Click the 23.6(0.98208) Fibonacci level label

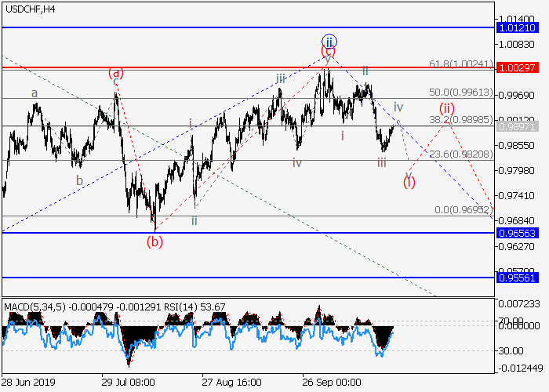461,155
